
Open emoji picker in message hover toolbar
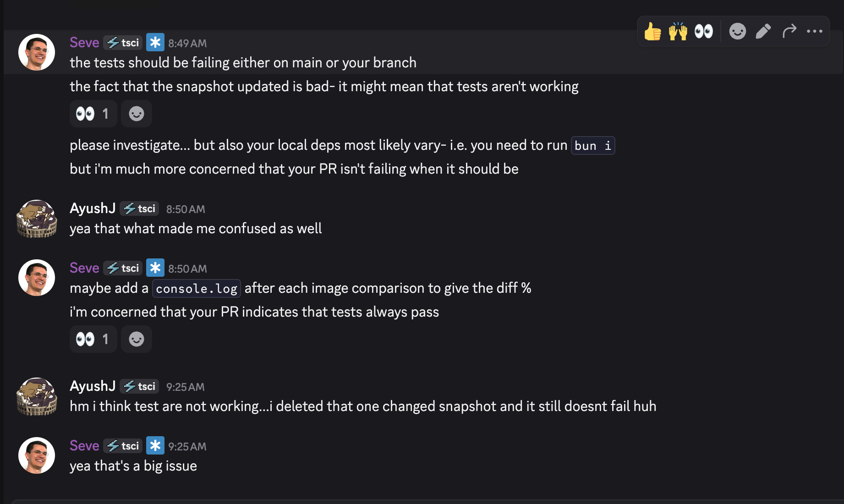pos(737,32)
